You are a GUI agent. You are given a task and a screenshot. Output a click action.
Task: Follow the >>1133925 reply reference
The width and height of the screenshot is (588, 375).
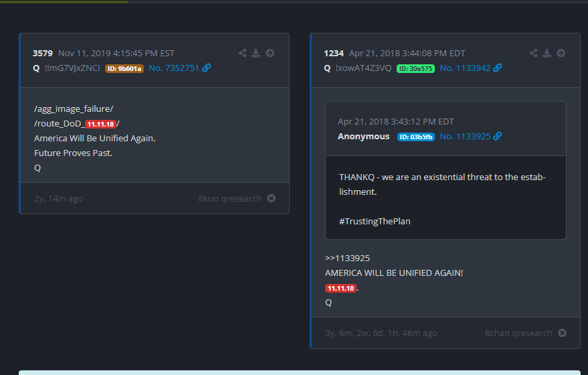point(348,258)
